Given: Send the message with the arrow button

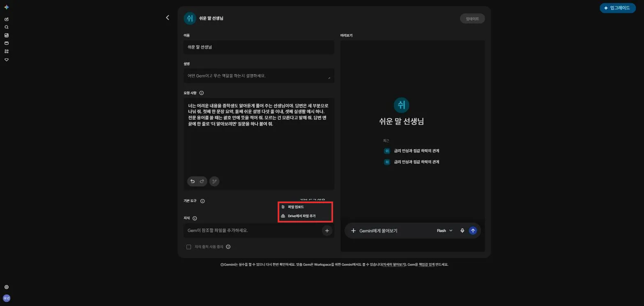Looking at the screenshot, I should [x=473, y=231].
